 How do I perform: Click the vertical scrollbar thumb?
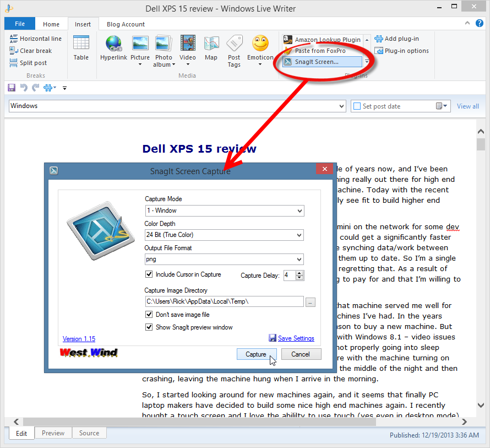[481, 145]
